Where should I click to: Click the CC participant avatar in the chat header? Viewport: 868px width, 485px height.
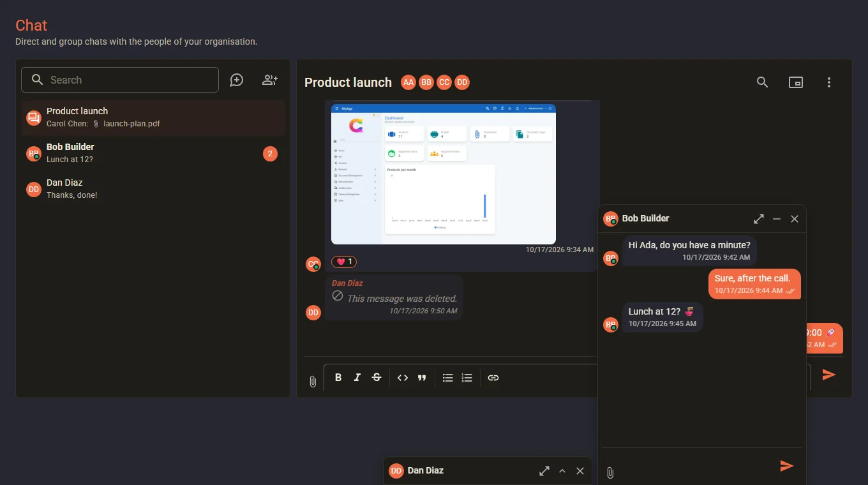(x=444, y=82)
